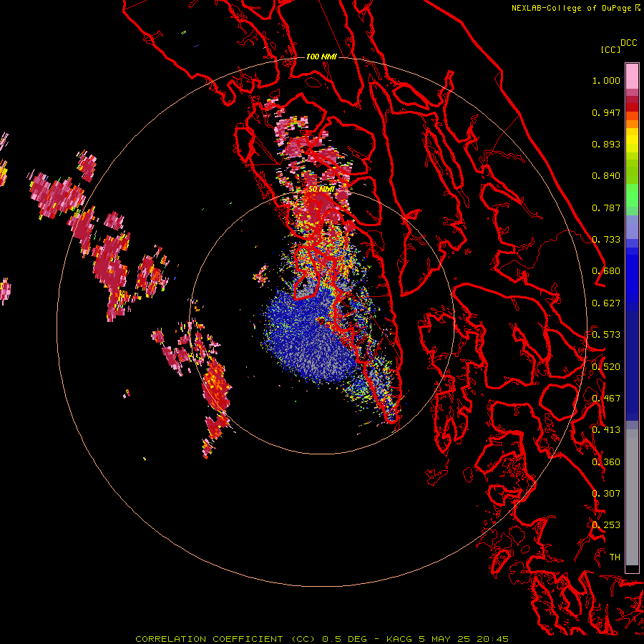Click the 0.5 DEG elevation text

(x=344, y=639)
